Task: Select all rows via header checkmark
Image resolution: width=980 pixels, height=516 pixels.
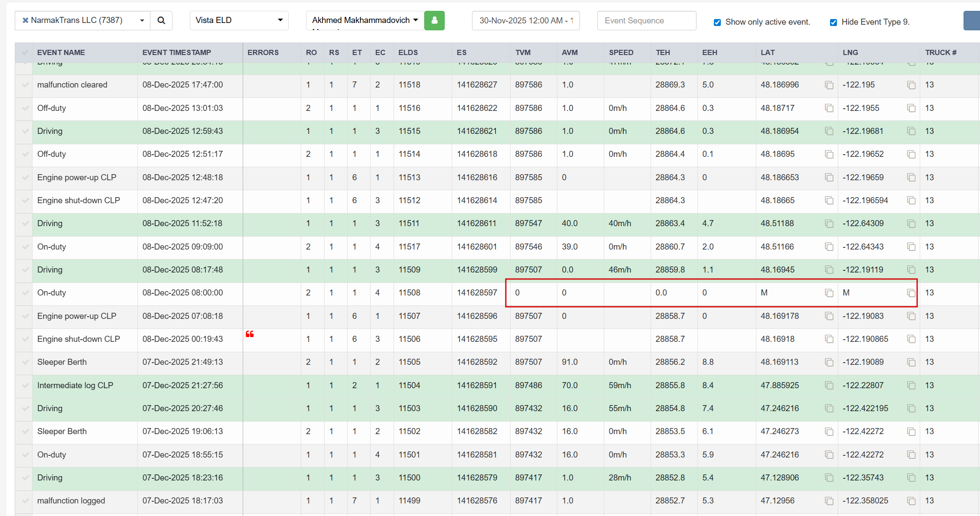Action: [x=25, y=52]
